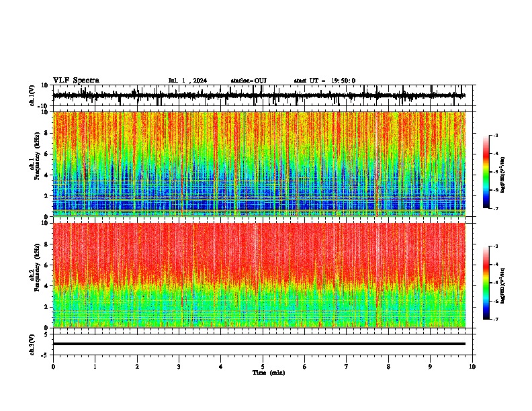Click the 2 kHz tick label of ch.1 spectrogram
Viewport: 532px width, 411px height.
(47, 196)
